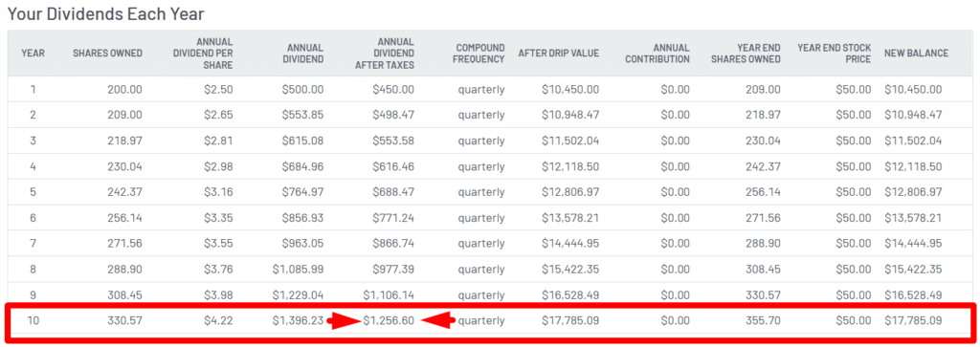Select year 1 shares owned 200.00
Screen dimensions: 980x347
pos(125,89)
